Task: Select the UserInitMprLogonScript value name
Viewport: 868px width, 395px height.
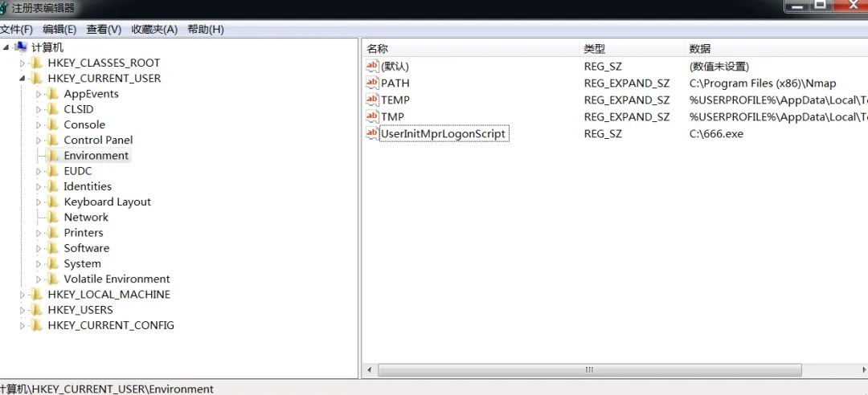Action: click(444, 134)
